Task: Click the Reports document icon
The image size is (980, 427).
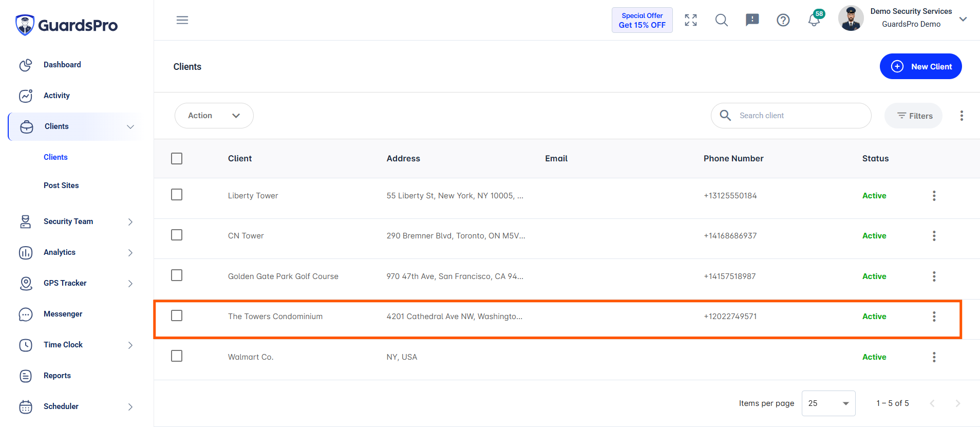Action: (x=26, y=376)
